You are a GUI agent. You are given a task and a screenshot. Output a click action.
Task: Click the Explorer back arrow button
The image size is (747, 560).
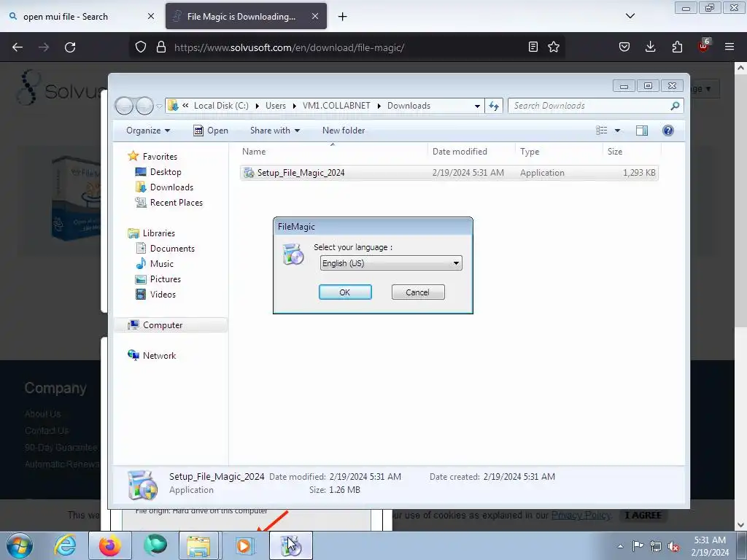point(124,106)
